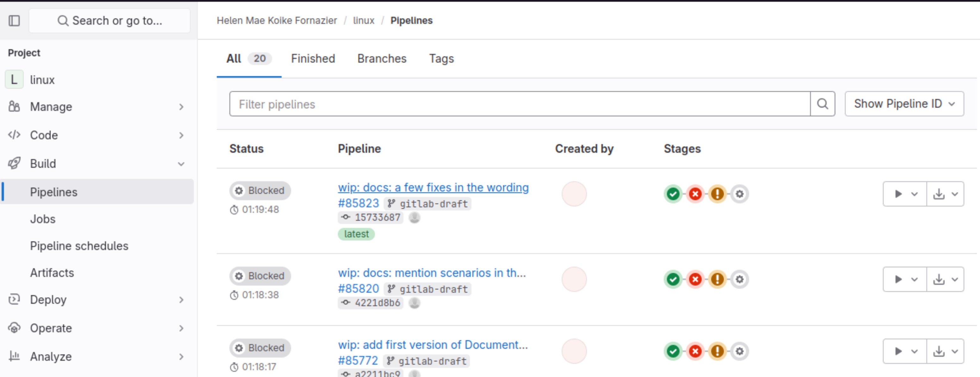The image size is (980, 377).
Task: Click the filter pipelines search magnifier button
Action: coord(822,104)
